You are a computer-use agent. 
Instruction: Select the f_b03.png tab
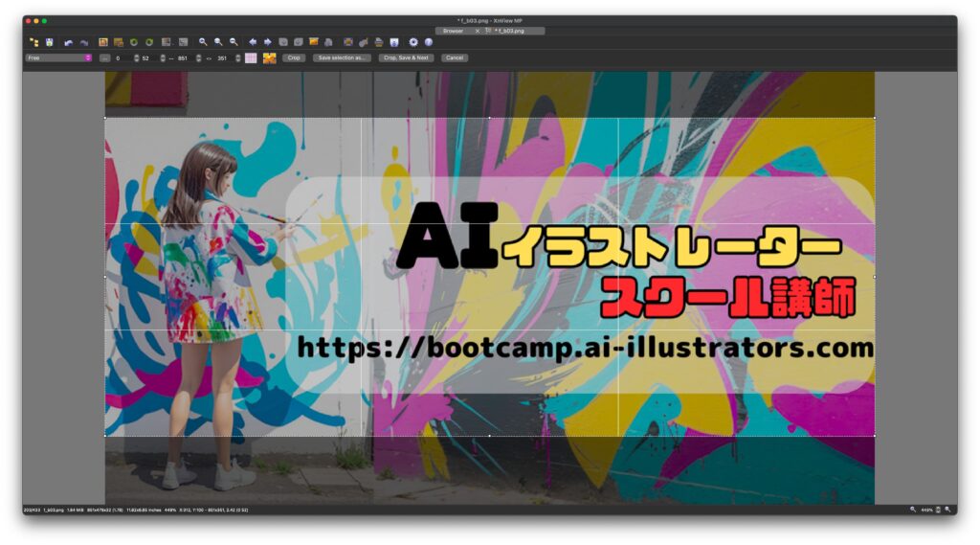pyautogui.click(x=509, y=31)
